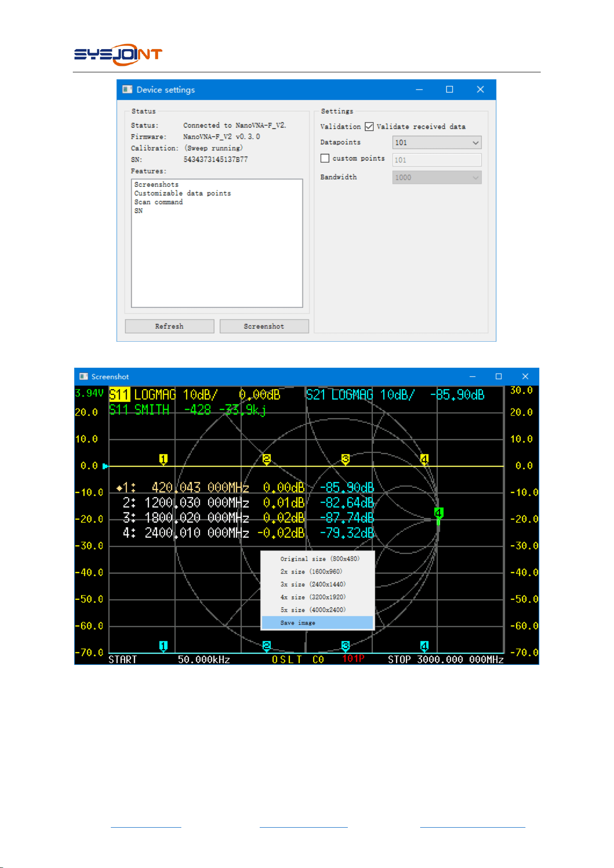The image size is (614, 868).
Task: Click marker 1 readout 420.043 000MHz
Action: [x=200, y=488]
